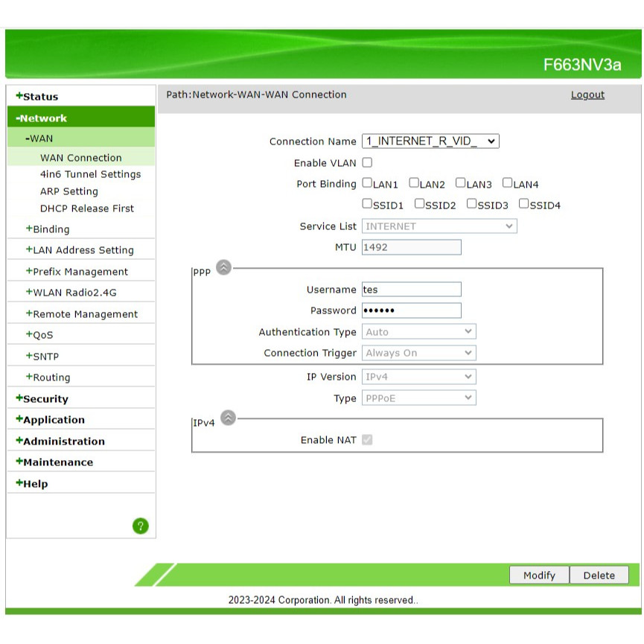This screenshot has height=644, width=644.
Task: Enable the VLAN checkbox
Action: pyautogui.click(x=367, y=162)
